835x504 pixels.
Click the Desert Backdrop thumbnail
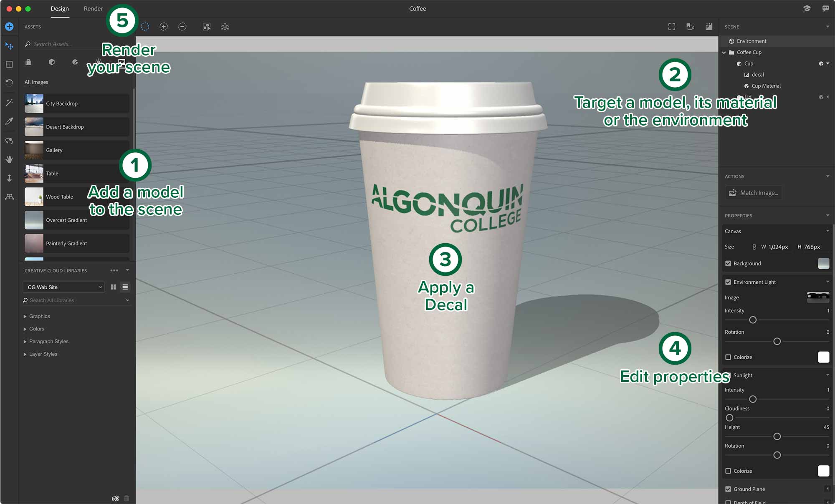tap(33, 126)
